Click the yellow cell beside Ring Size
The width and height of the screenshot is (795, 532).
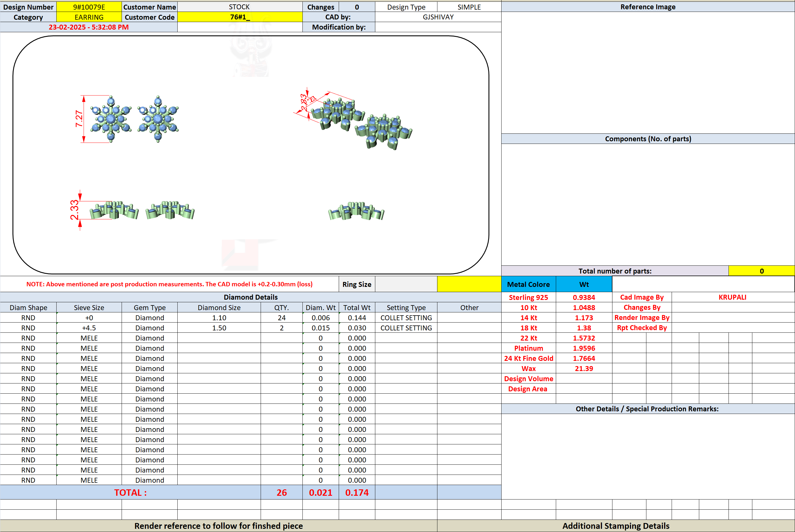coord(469,284)
